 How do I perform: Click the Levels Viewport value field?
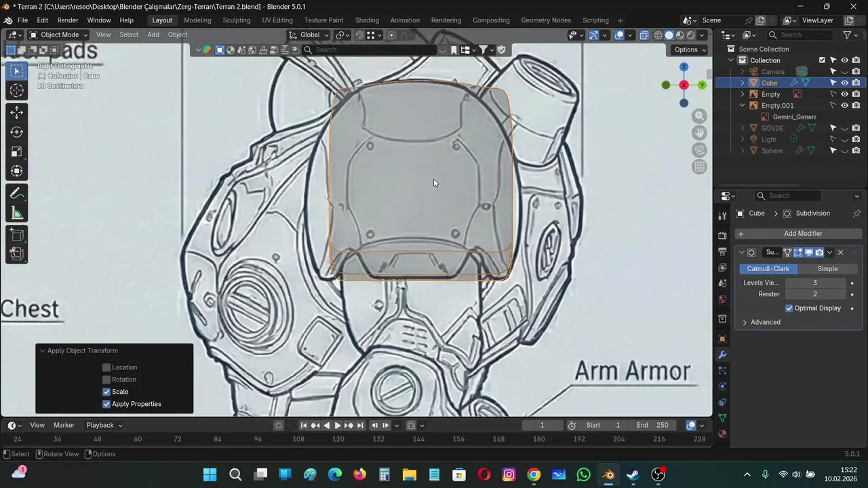815,283
